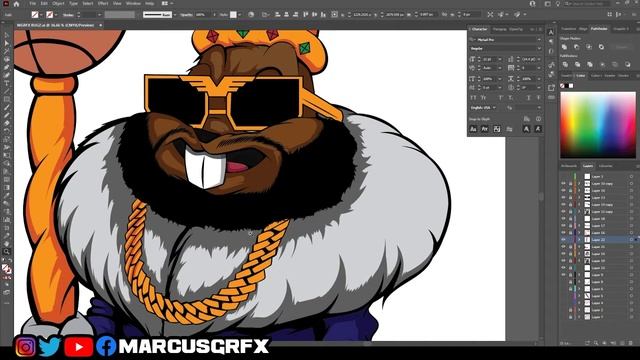640x360 pixels.
Task: Click the Superscript button in Character panel
Action: click(500, 98)
